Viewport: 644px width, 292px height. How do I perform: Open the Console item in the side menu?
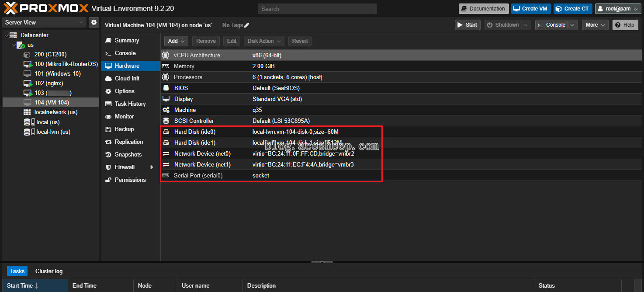click(x=131, y=53)
